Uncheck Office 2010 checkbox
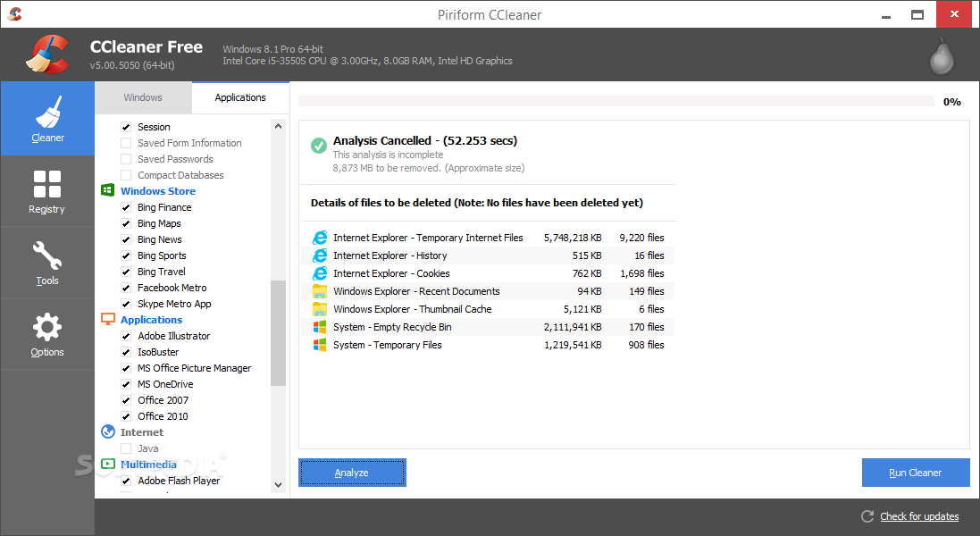This screenshot has height=536, width=980. click(126, 416)
